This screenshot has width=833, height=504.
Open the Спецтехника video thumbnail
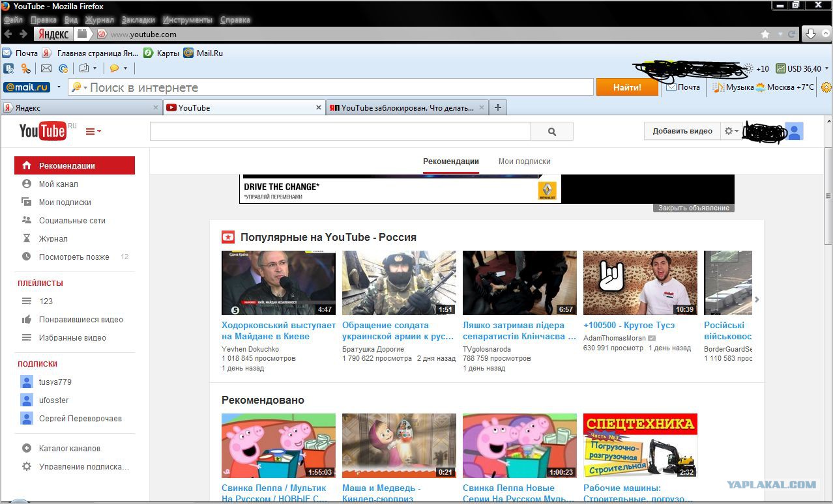pyautogui.click(x=640, y=446)
